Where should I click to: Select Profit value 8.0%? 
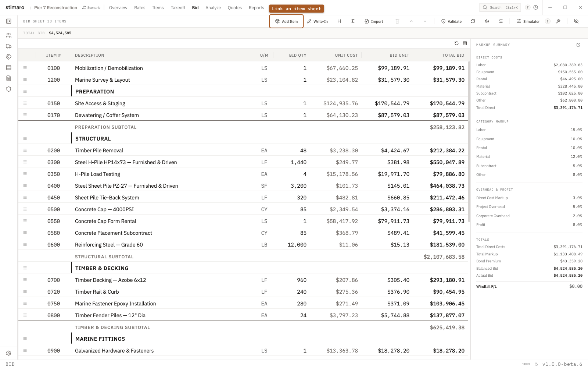pyautogui.click(x=577, y=225)
